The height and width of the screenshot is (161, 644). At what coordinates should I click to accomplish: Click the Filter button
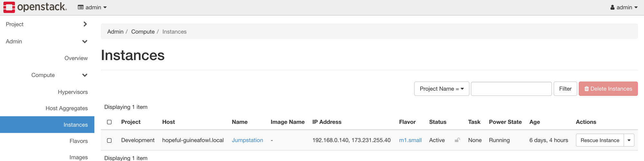[x=565, y=89]
